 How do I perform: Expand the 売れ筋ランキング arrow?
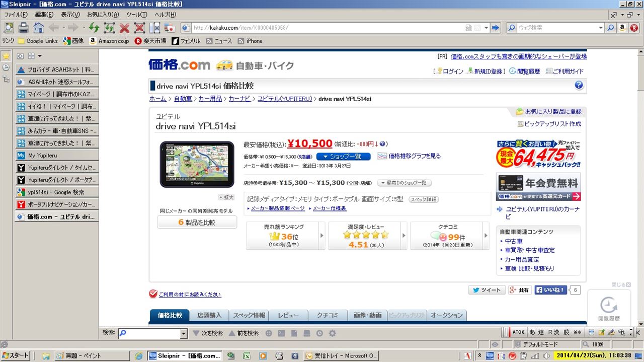click(x=322, y=236)
